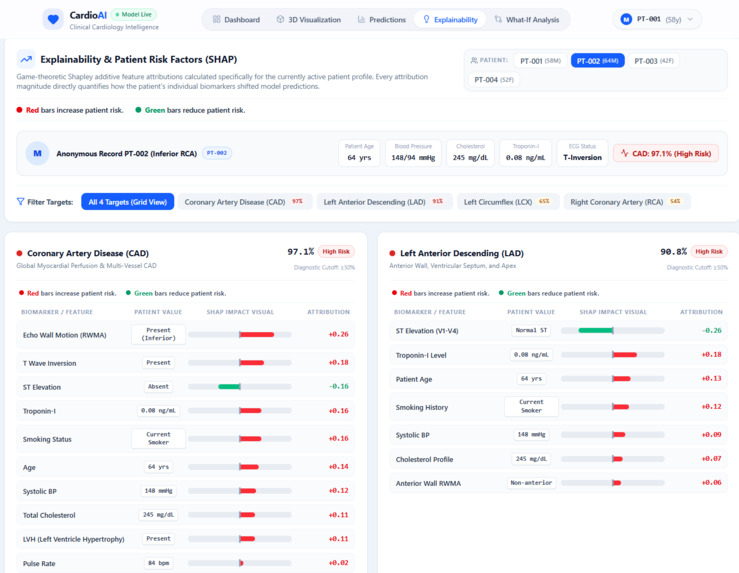Viewport: 739px width, 573px height.
Task: Select All 4 Targets (Grid View) filter
Action: pyautogui.click(x=128, y=202)
